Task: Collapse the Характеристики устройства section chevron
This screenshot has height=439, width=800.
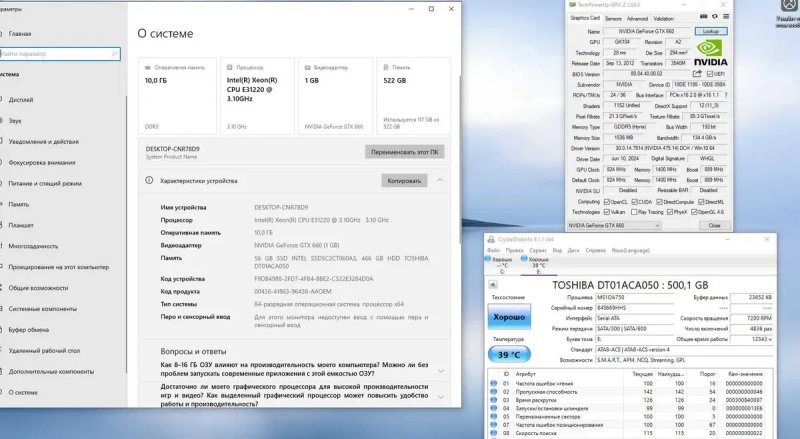Action: coord(440,180)
